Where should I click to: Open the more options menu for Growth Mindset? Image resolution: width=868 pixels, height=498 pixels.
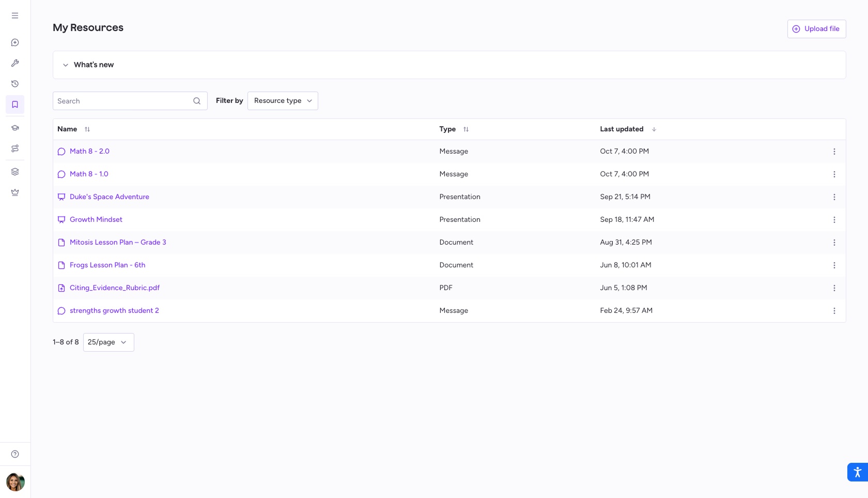tap(834, 220)
